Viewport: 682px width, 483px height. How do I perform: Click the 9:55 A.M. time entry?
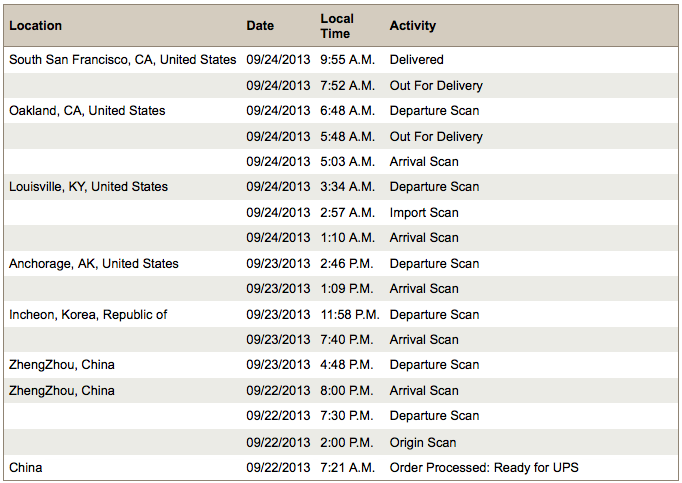pyautogui.click(x=348, y=60)
